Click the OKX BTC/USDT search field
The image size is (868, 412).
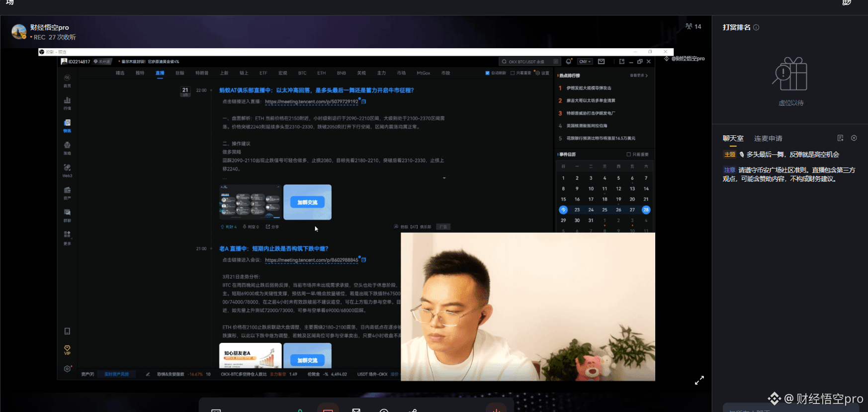(529, 62)
